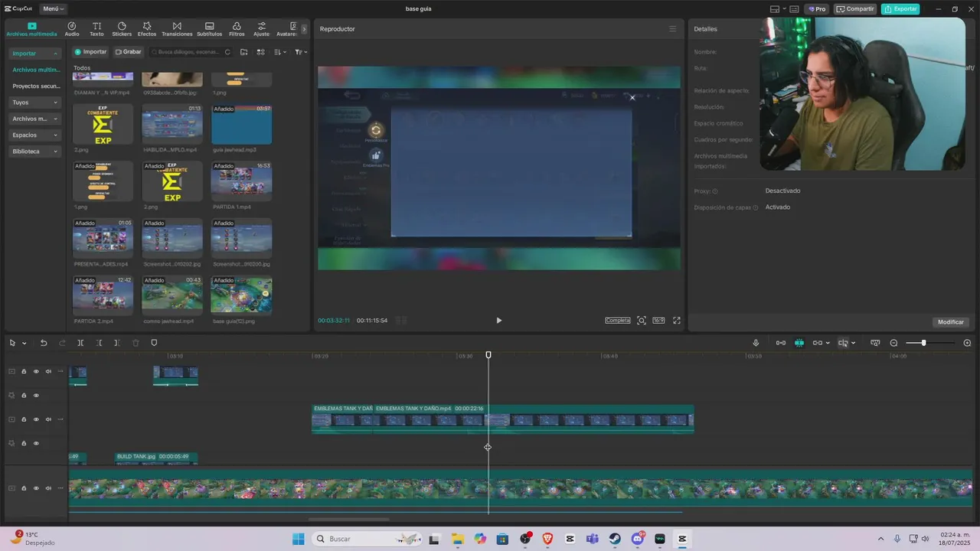Click the Grabar button
This screenshot has height=551, width=980.
[128, 52]
